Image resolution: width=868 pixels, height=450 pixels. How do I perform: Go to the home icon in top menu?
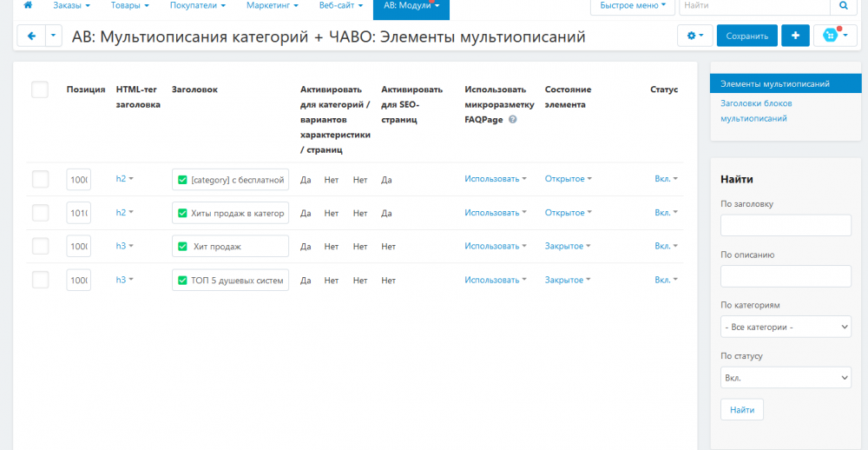tap(28, 6)
